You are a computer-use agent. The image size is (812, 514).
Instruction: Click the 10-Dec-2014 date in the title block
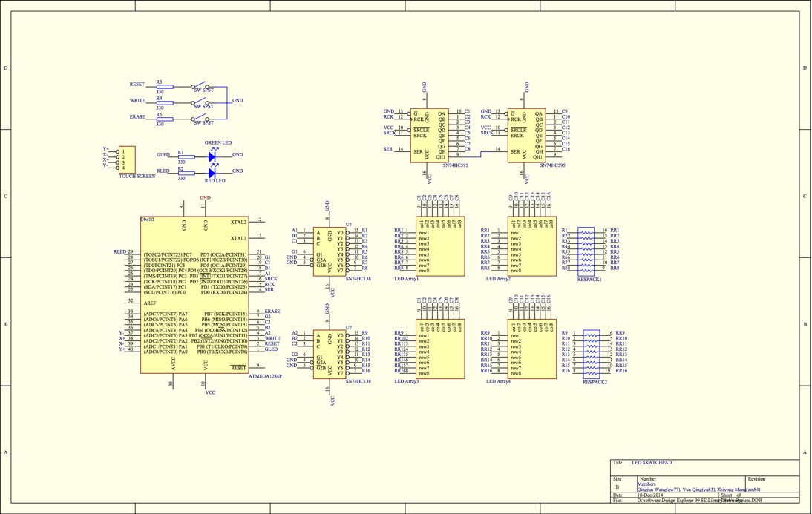[x=650, y=495]
